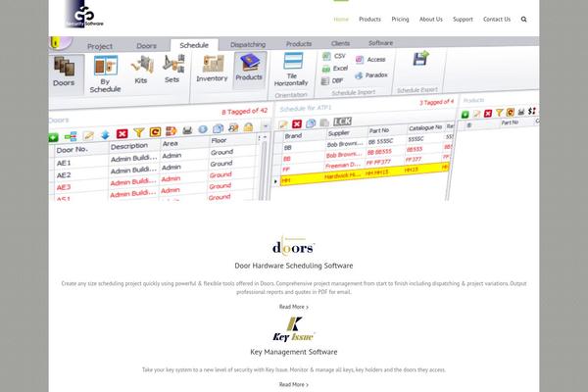The image size is (588, 392).
Task: Select the yellow highlighted HH schedule row
Action: 365,174
